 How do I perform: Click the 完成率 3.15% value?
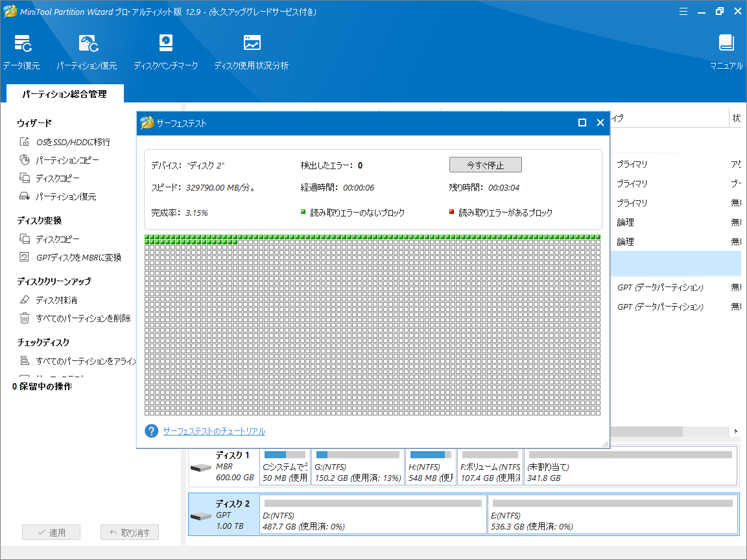pos(196,213)
